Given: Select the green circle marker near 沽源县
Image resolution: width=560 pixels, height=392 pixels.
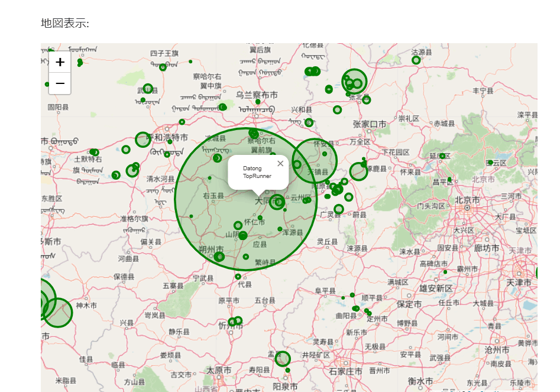Looking at the screenshot, I should coord(416,60).
